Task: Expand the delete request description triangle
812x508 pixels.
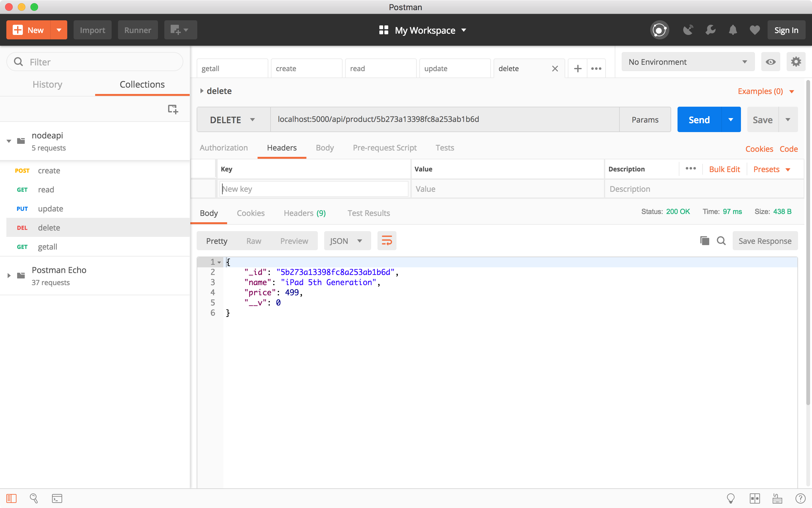Action: point(202,91)
